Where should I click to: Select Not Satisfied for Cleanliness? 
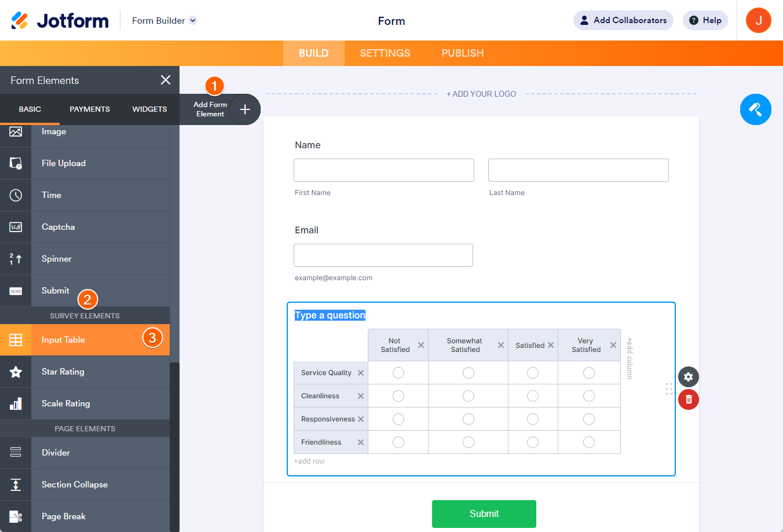[x=398, y=396]
